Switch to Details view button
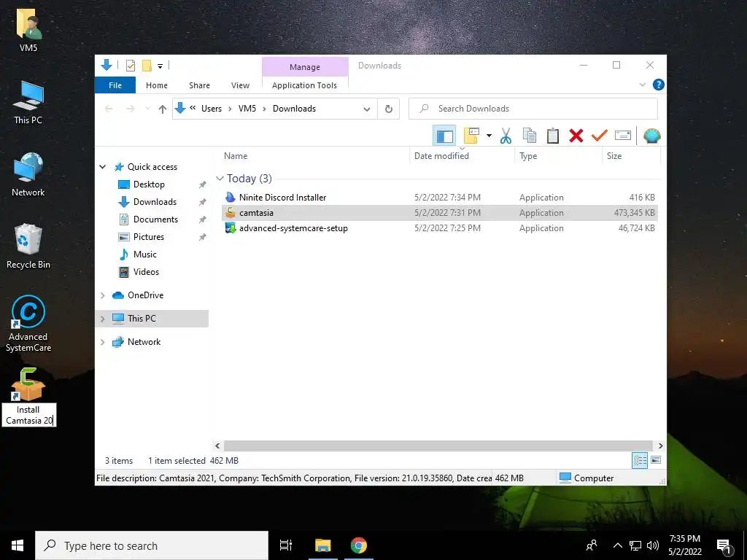747x560 pixels. pyautogui.click(x=640, y=460)
